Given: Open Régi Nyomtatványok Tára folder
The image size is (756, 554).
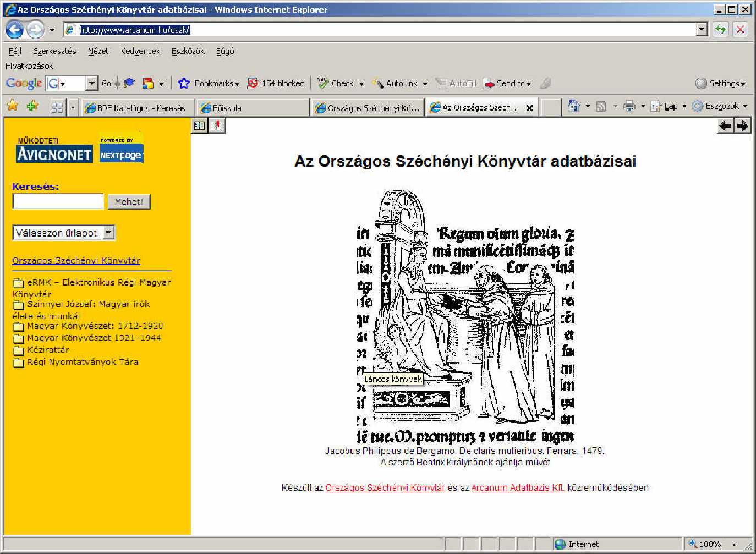Looking at the screenshot, I should click(x=75, y=362).
